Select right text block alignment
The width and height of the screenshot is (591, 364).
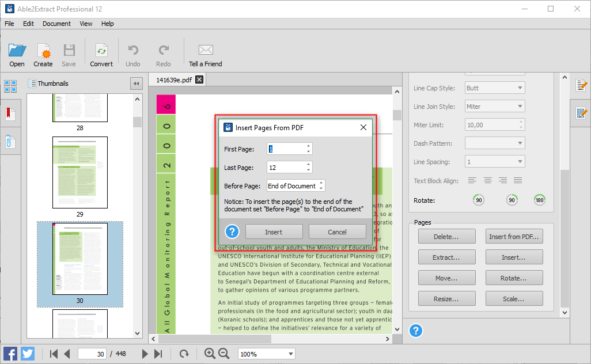[x=503, y=180]
